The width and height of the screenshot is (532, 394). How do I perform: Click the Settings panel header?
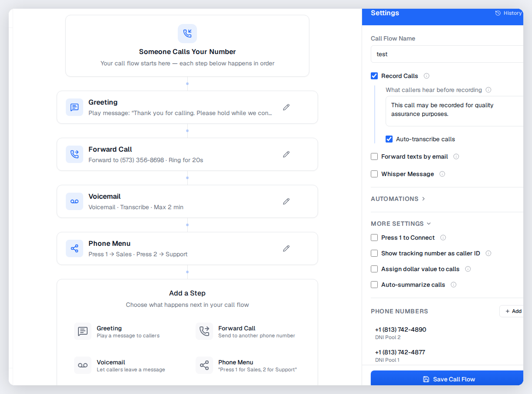point(385,13)
